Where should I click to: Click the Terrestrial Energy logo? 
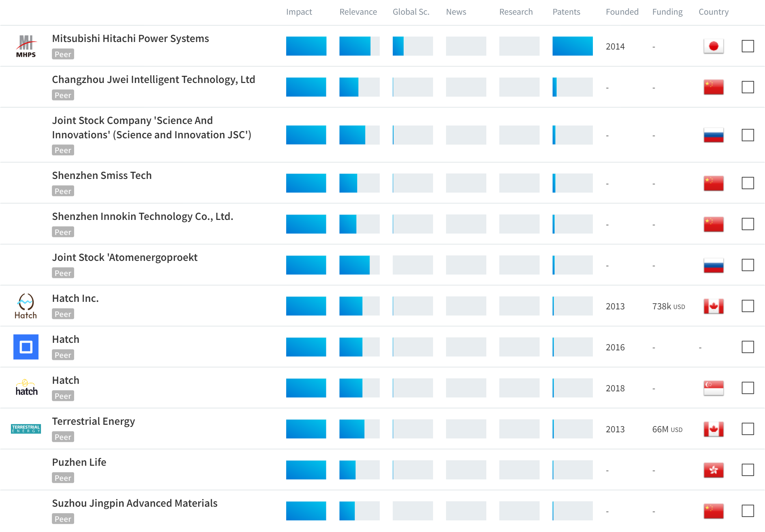coord(26,429)
